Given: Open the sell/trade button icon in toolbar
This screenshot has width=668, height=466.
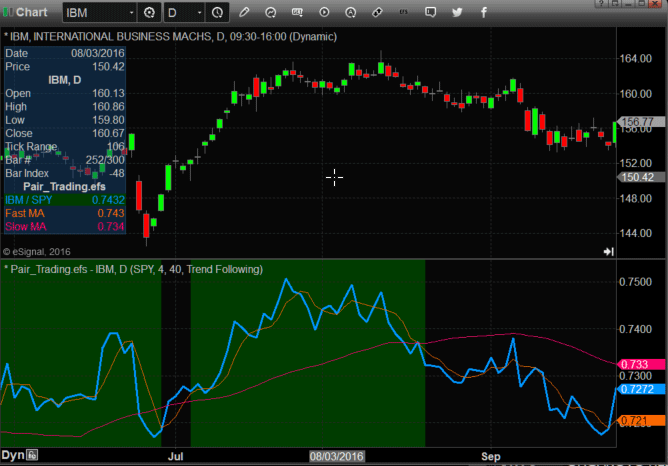Looking at the screenshot, I should 297,12.
